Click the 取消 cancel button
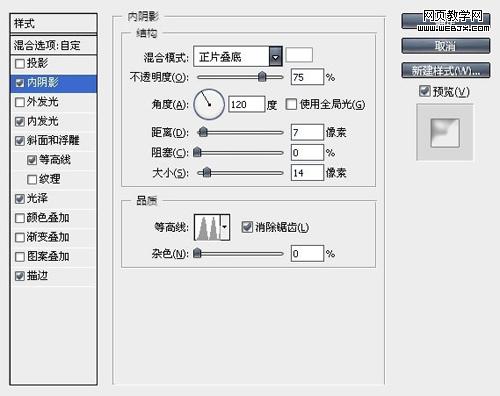500x396 pixels. [x=446, y=46]
